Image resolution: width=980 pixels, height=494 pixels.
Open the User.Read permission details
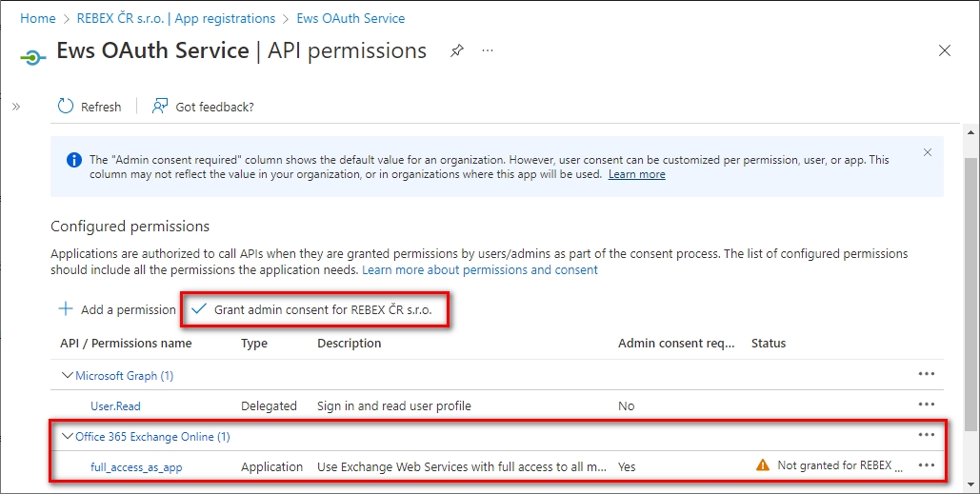(x=115, y=406)
